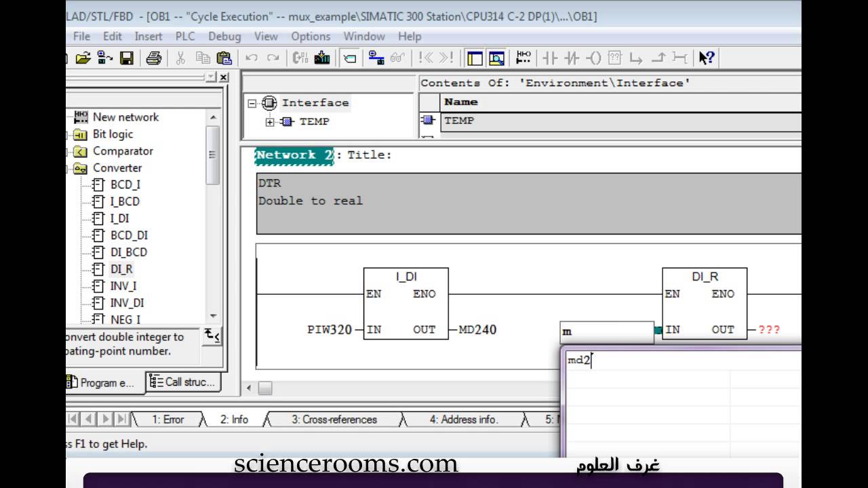Viewport: 868px width, 488px height.
Task: Open the PLC menu
Action: (x=185, y=37)
